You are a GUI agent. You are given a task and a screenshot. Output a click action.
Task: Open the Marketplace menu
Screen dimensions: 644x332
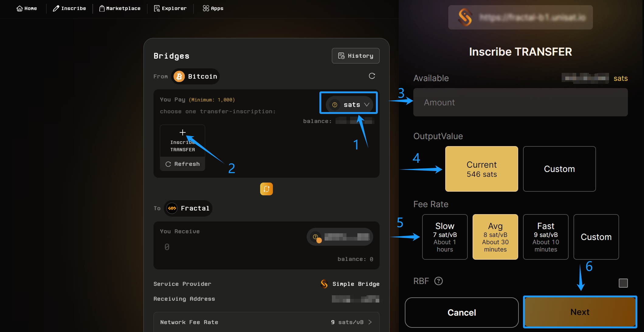point(120,9)
